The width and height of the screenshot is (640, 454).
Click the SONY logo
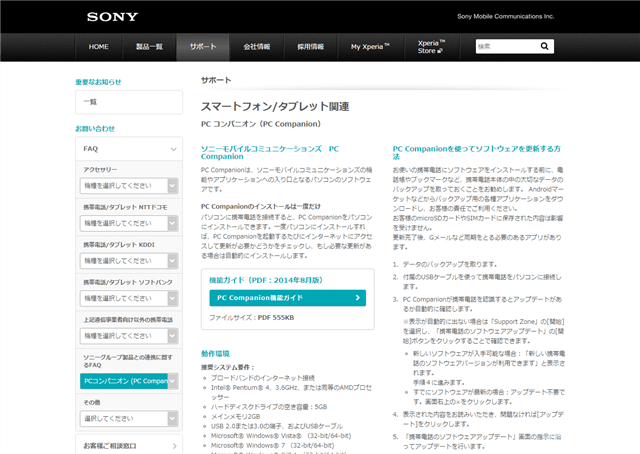(x=112, y=17)
